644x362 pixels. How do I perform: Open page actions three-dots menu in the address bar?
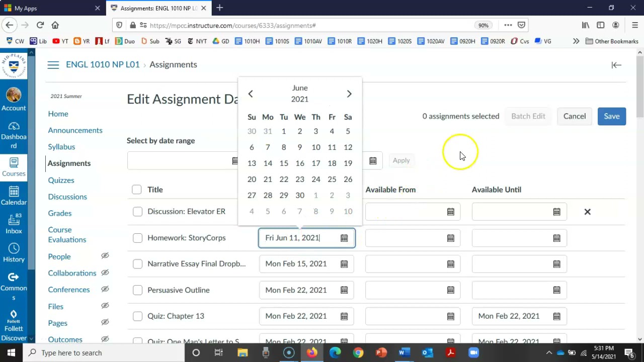pyautogui.click(x=508, y=25)
